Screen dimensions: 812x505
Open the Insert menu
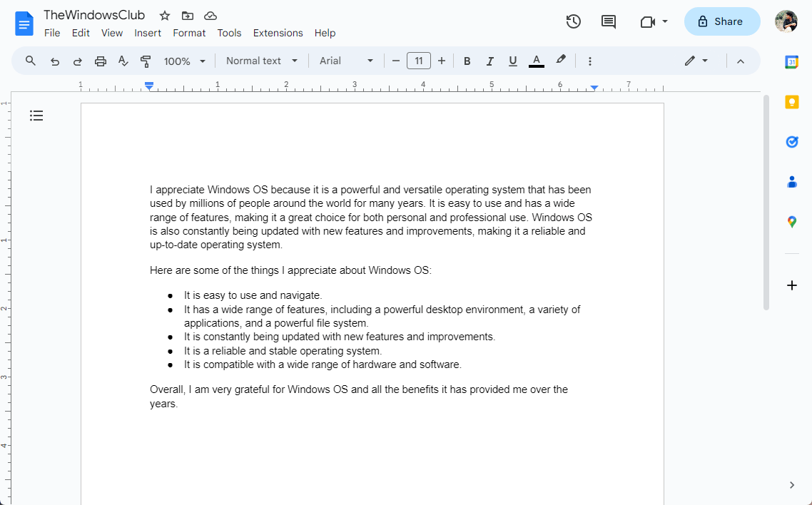pyautogui.click(x=148, y=33)
